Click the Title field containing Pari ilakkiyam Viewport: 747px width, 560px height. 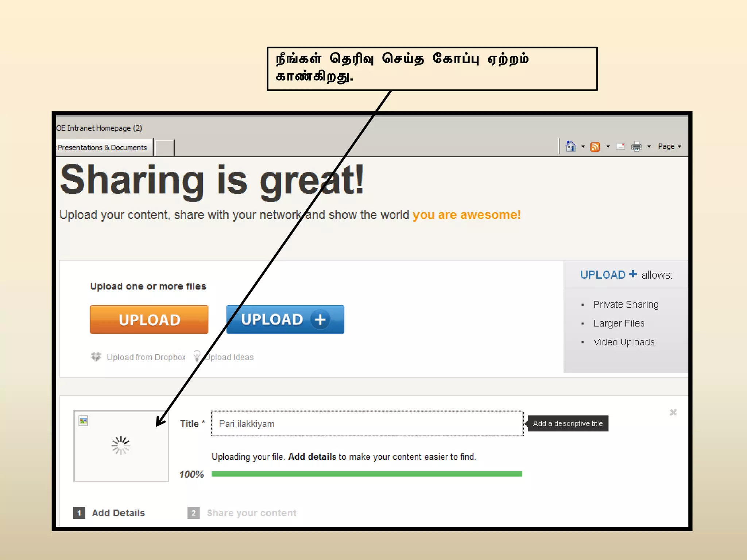click(367, 424)
